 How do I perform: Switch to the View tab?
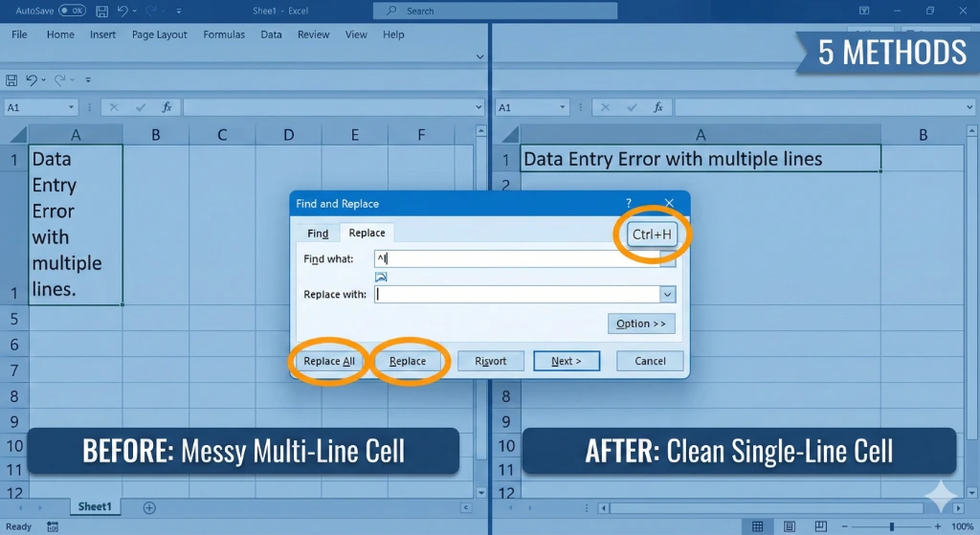pos(356,34)
